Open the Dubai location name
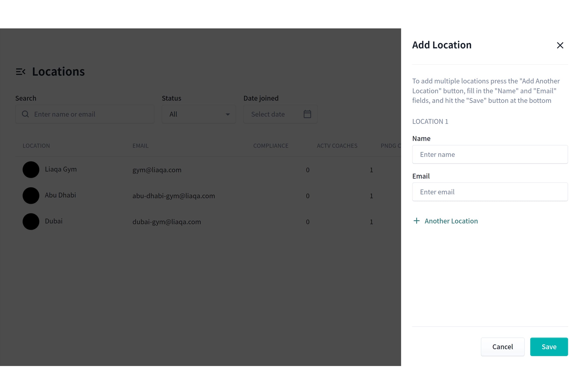 54,221
